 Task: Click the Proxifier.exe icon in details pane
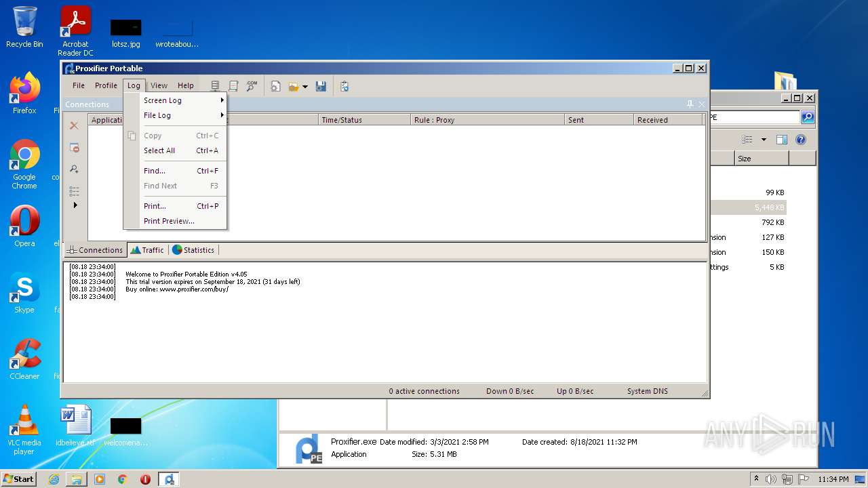[309, 449]
